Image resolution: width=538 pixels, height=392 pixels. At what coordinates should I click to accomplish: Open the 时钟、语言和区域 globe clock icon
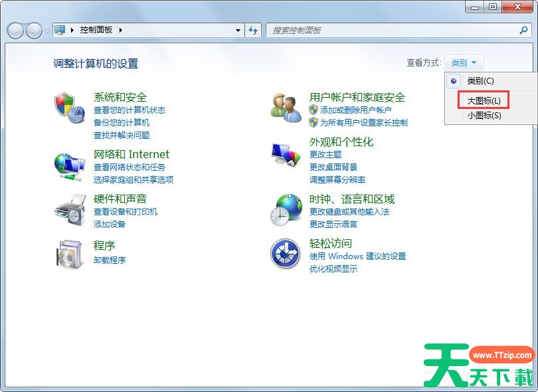pyautogui.click(x=286, y=210)
